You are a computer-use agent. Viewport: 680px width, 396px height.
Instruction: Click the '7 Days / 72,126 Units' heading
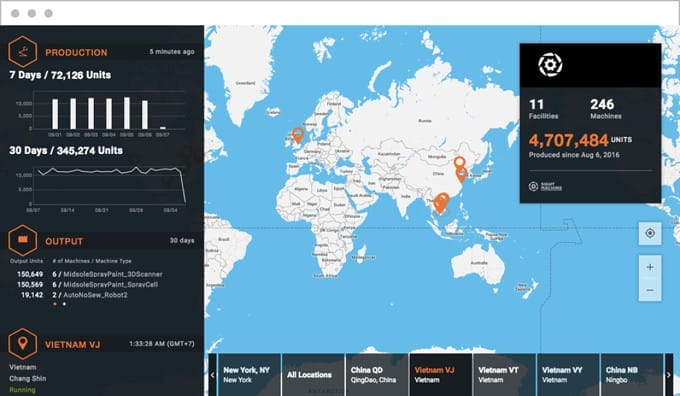point(60,75)
